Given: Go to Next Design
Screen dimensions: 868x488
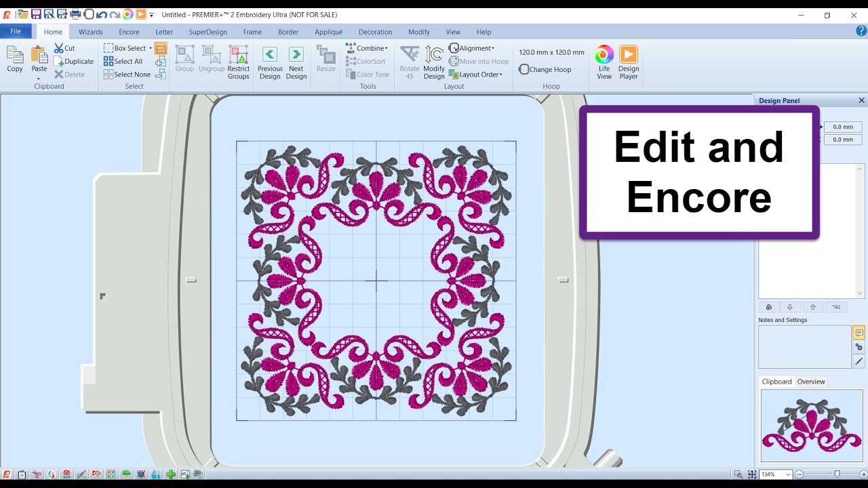Looking at the screenshot, I should (x=296, y=63).
